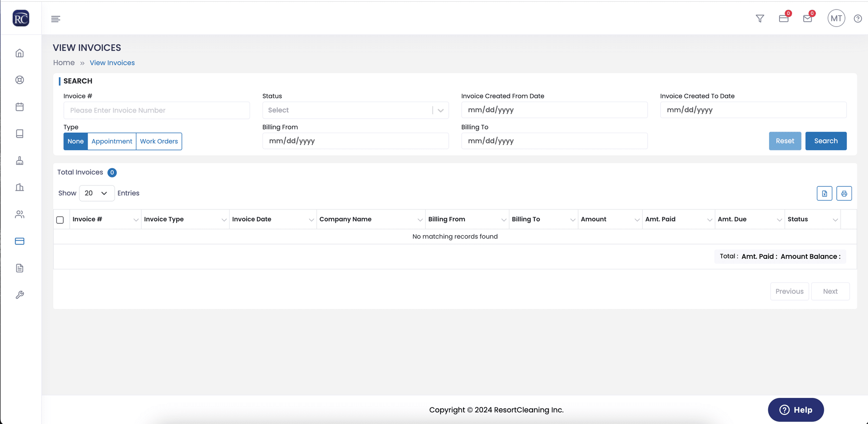Click the Home breadcrumb link
This screenshot has height=424, width=868.
point(64,63)
